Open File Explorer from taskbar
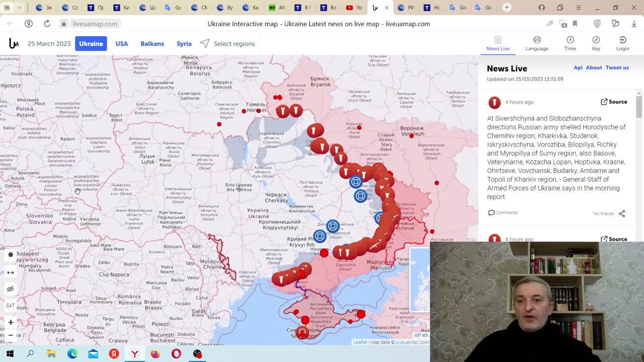 (x=51, y=354)
